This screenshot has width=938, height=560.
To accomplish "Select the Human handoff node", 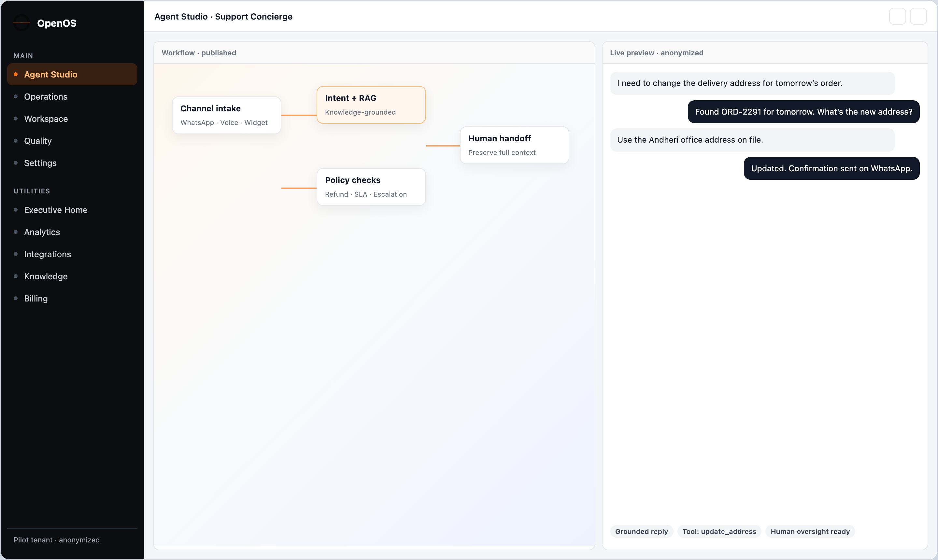I will point(515,145).
